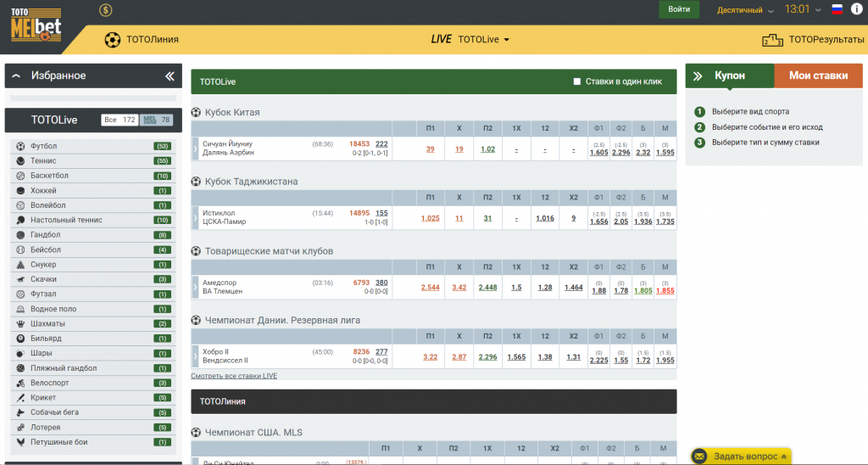Click the Баскетбол ball icon
The height and width of the screenshot is (465, 868).
[20, 176]
